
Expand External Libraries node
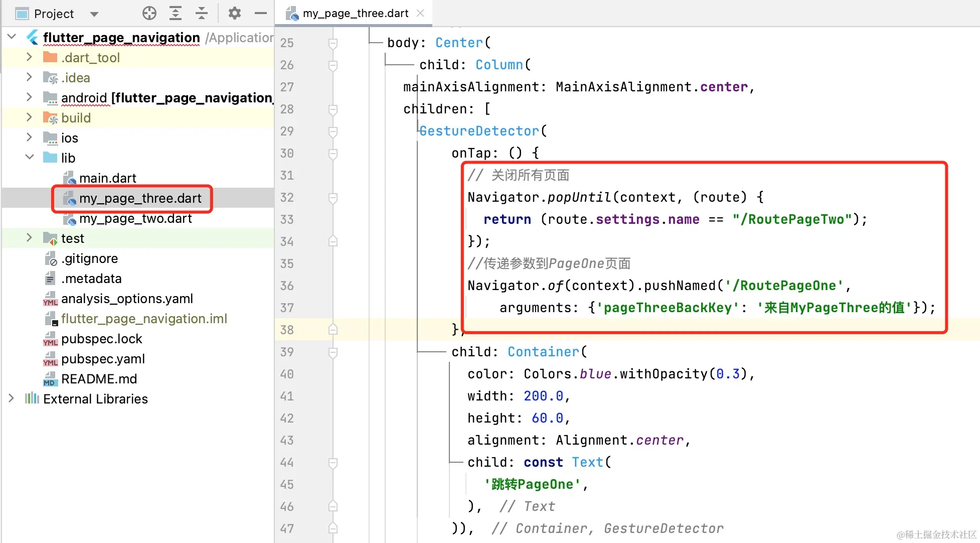click(x=12, y=398)
